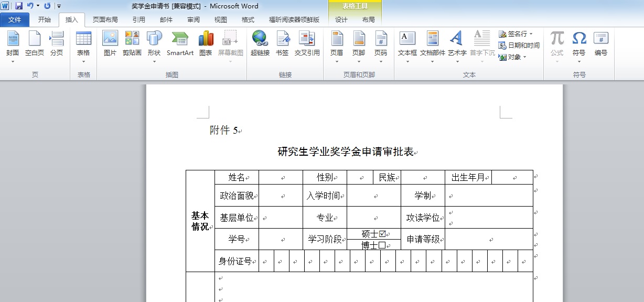Image resolution: width=644 pixels, height=302 pixels.
Task: Switch to the Mailings (邮件) tab
Action: 166,20
